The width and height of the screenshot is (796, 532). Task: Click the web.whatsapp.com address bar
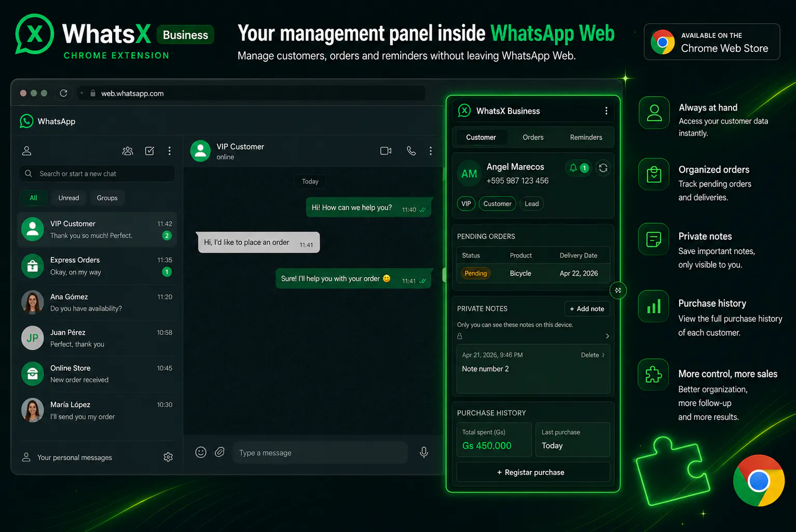[x=251, y=93]
